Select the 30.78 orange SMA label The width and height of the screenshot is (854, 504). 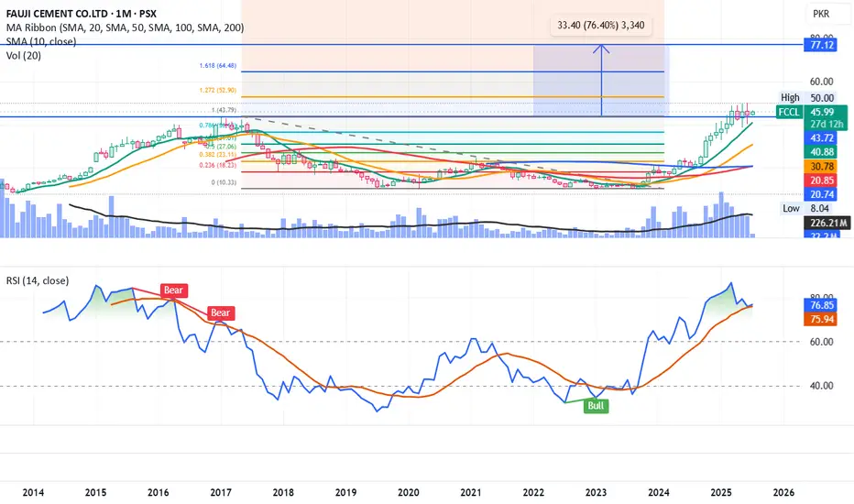(821, 166)
